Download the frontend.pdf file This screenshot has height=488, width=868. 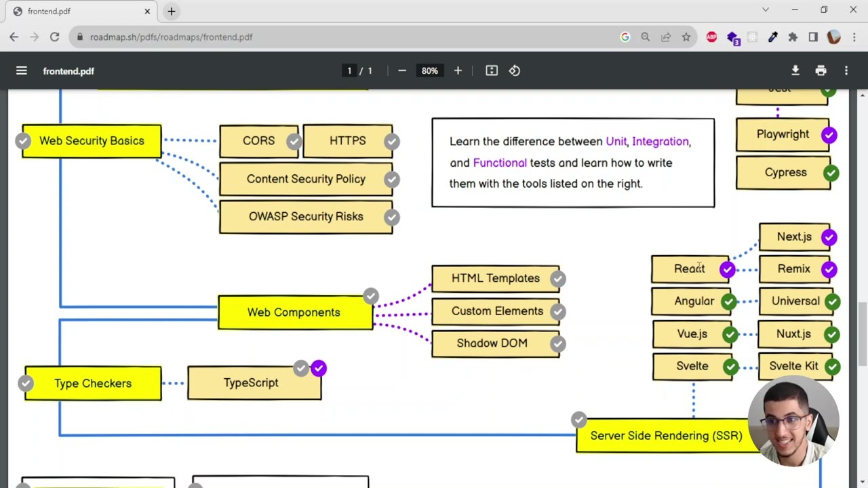795,70
